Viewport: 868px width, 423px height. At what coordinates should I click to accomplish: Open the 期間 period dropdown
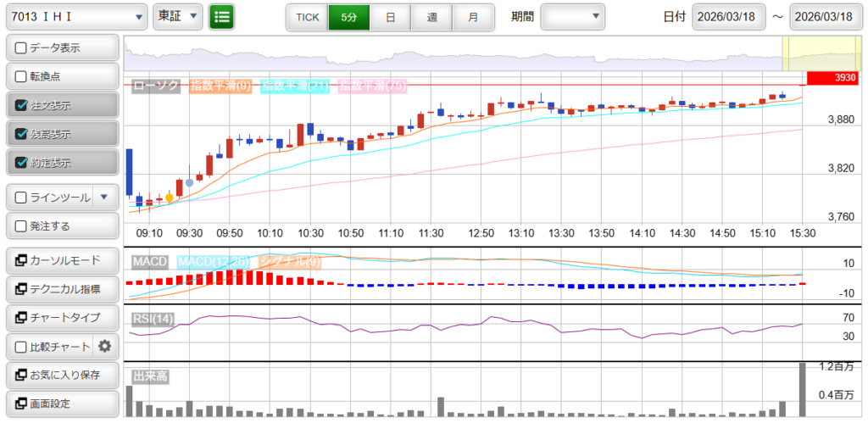(x=573, y=16)
